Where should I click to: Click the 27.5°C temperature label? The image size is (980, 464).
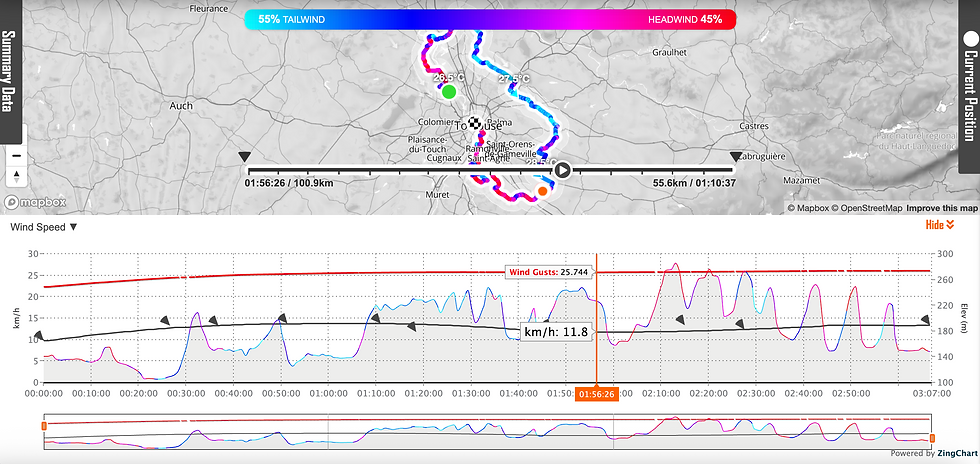point(514,79)
